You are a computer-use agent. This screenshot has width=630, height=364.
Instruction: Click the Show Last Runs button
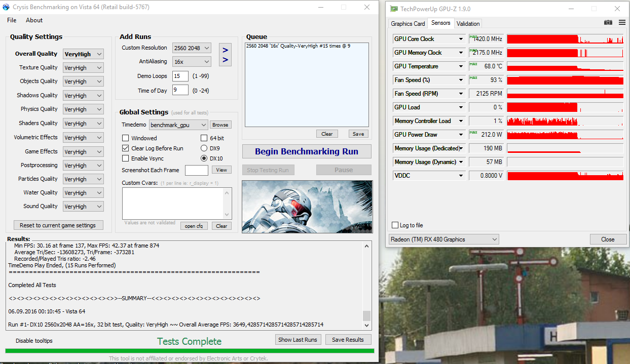pos(298,340)
